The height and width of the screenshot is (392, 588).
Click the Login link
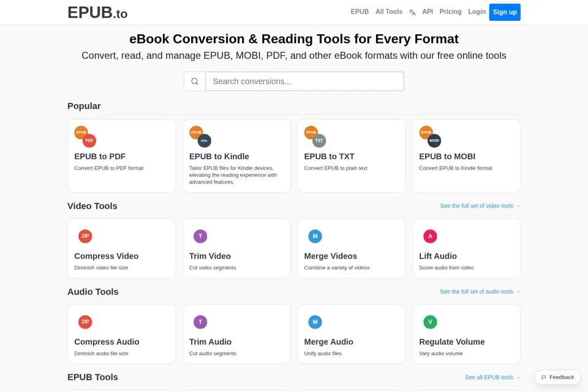477,12
